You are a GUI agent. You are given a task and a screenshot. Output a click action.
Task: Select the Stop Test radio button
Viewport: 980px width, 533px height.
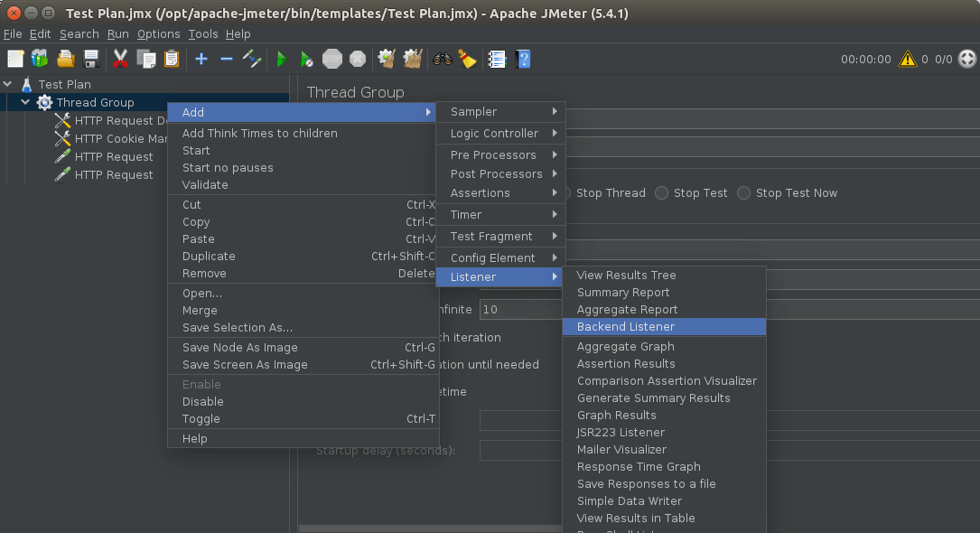tap(662, 192)
